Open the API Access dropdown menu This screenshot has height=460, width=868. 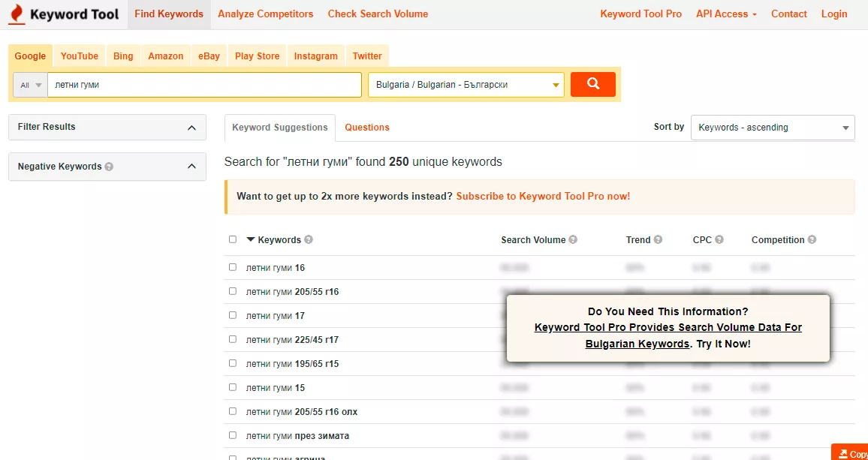point(726,14)
